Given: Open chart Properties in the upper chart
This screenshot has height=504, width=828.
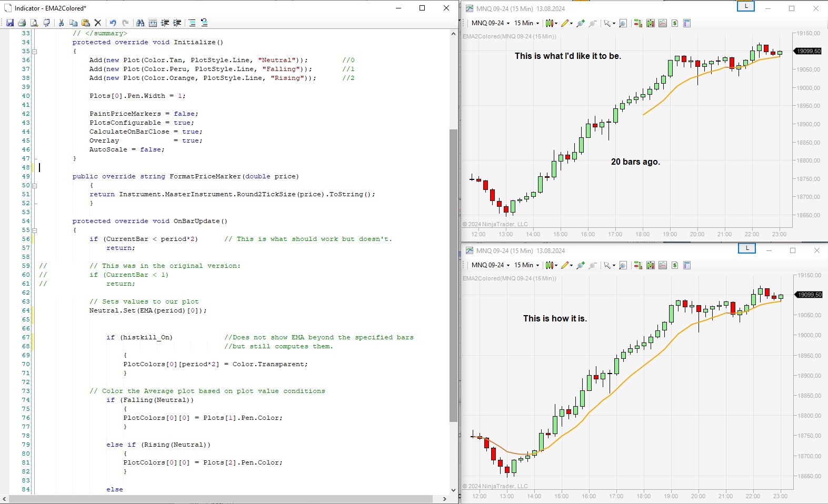Looking at the screenshot, I should [687, 23].
